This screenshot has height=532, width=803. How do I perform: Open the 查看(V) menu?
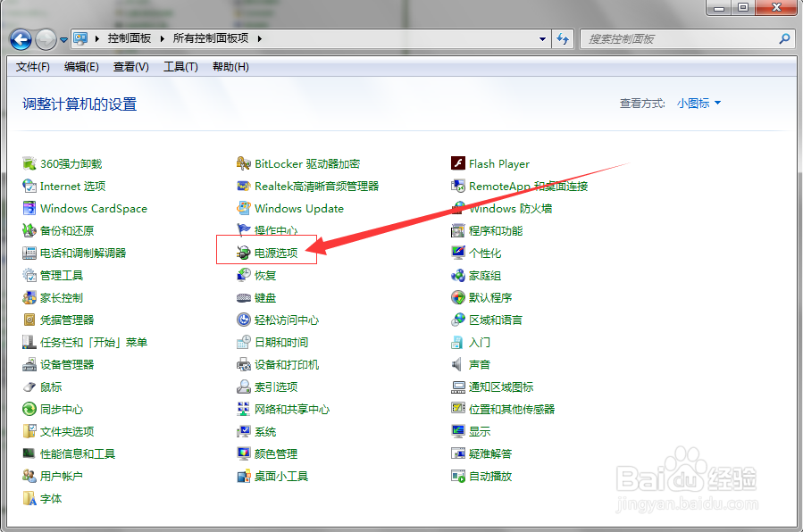pos(130,66)
